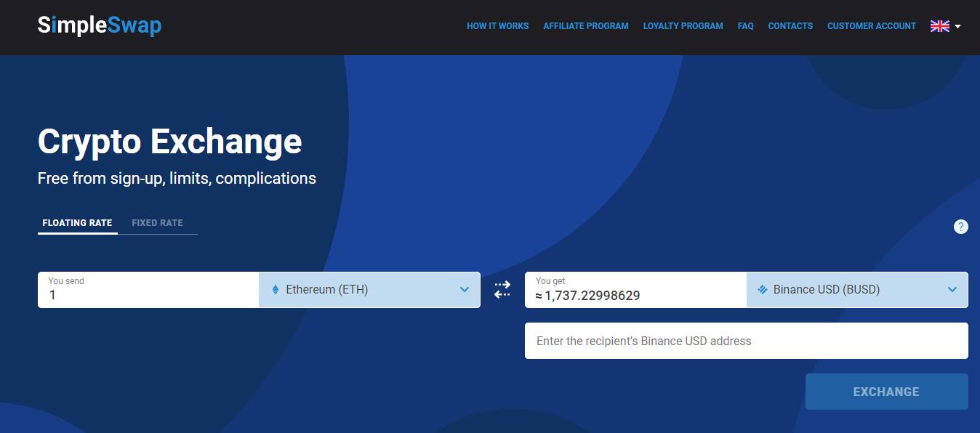Open the help question mark icon

click(x=961, y=227)
